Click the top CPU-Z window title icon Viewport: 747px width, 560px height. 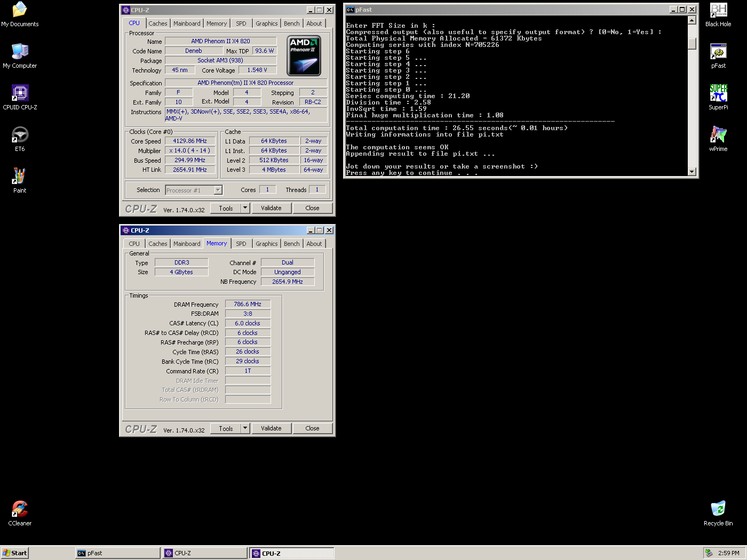coord(126,10)
